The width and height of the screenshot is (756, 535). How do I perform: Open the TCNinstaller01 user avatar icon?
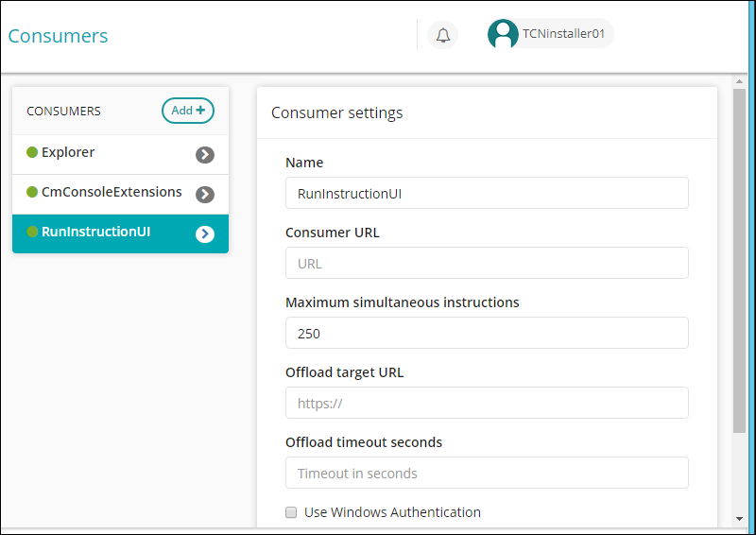point(503,35)
